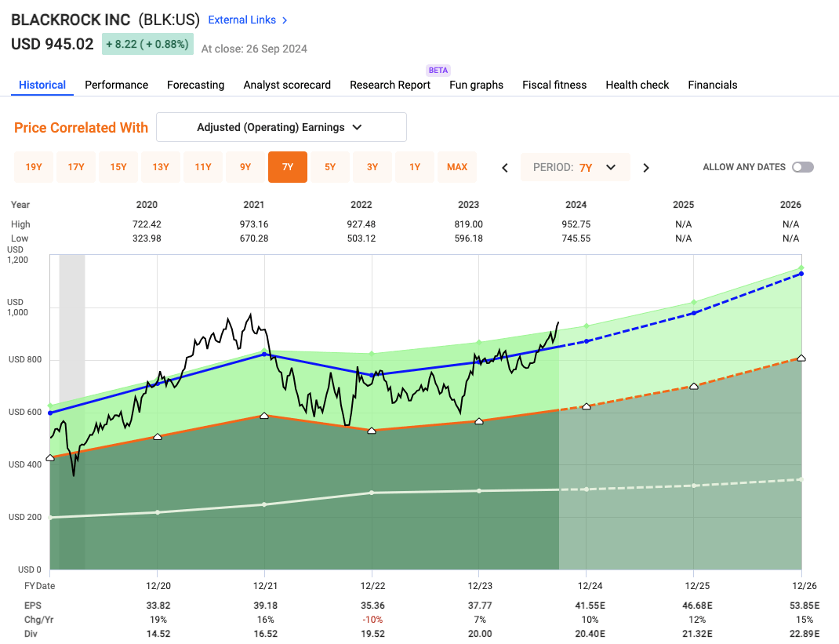Open the Adjusted (Operating) Earnings dropdown

281,127
